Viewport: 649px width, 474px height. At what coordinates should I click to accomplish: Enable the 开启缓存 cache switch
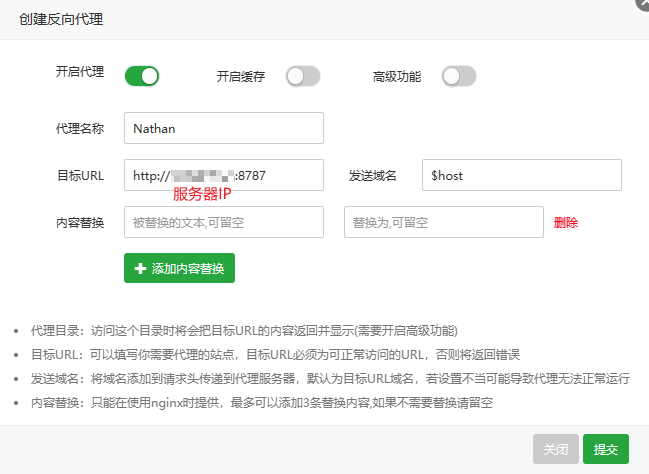tap(303, 76)
